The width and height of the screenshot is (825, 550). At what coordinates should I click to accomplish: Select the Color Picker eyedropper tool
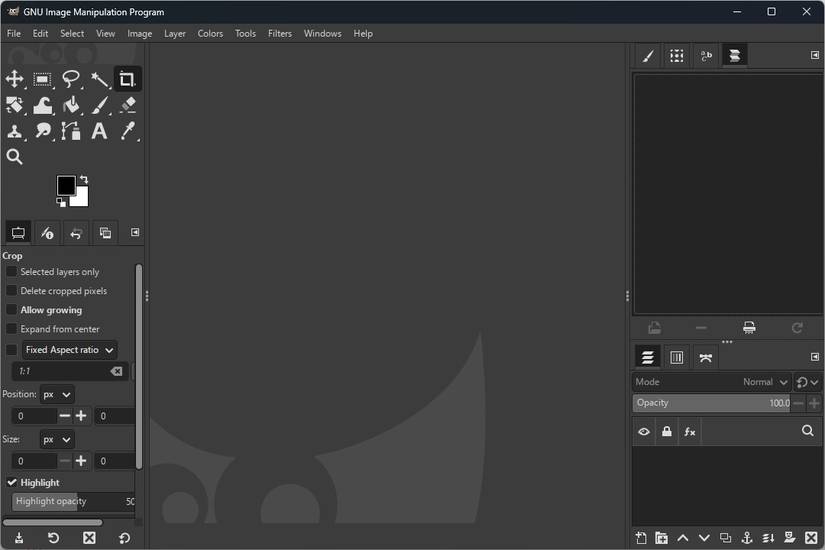point(128,131)
